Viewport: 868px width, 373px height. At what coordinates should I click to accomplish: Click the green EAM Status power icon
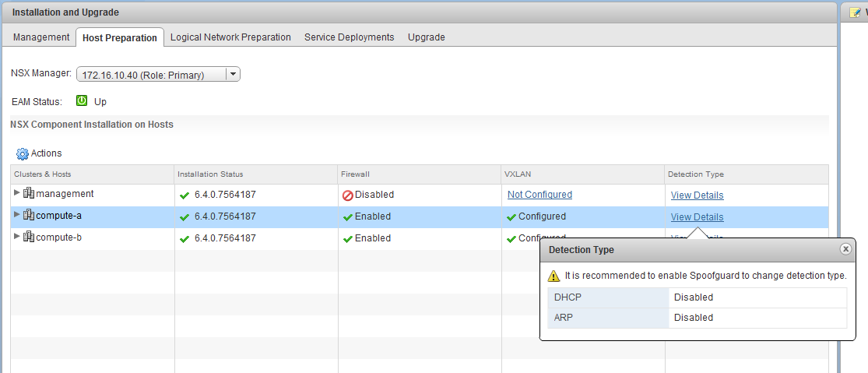coord(82,101)
